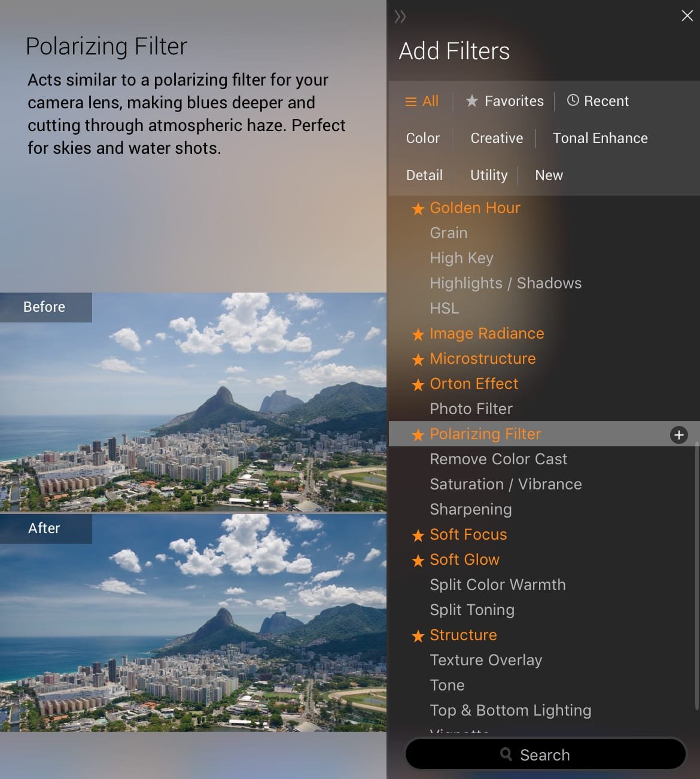Screen dimensions: 700x779
Task: Click the Orton Effect star icon
Action: pyautogui.click(x=418, y=385)
